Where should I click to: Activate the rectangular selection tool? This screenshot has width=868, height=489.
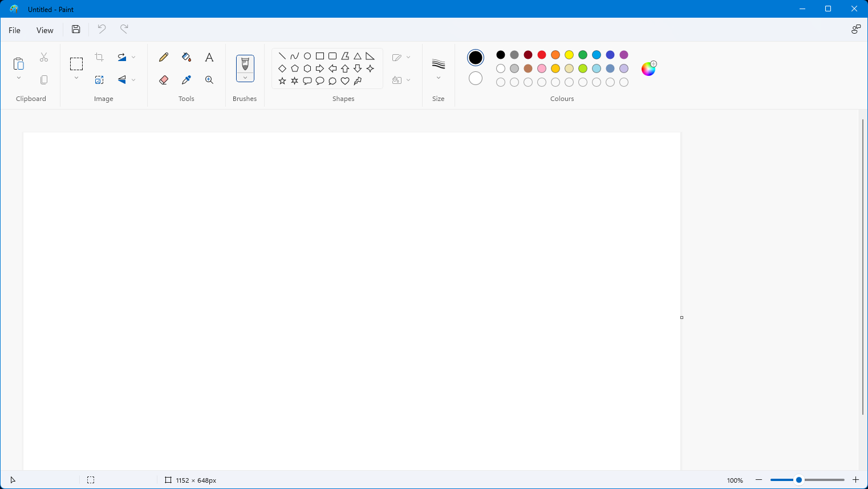click(76, 63)
